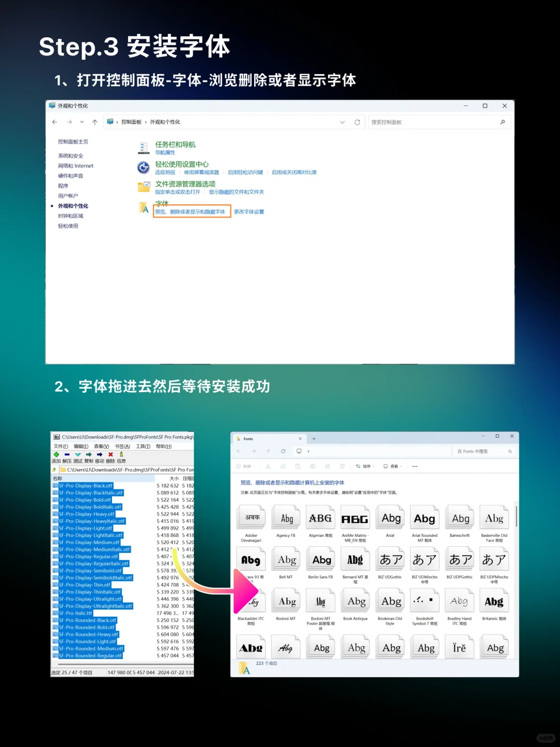The height and width of the screenshot is (747, 560).
Task: Select the SF-Pro-Display-Black.otf file entry
Action: pos(87,486)
